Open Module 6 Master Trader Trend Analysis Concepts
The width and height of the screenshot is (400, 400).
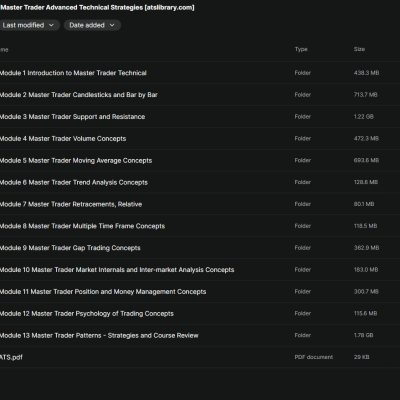click(x=74, y=182)
